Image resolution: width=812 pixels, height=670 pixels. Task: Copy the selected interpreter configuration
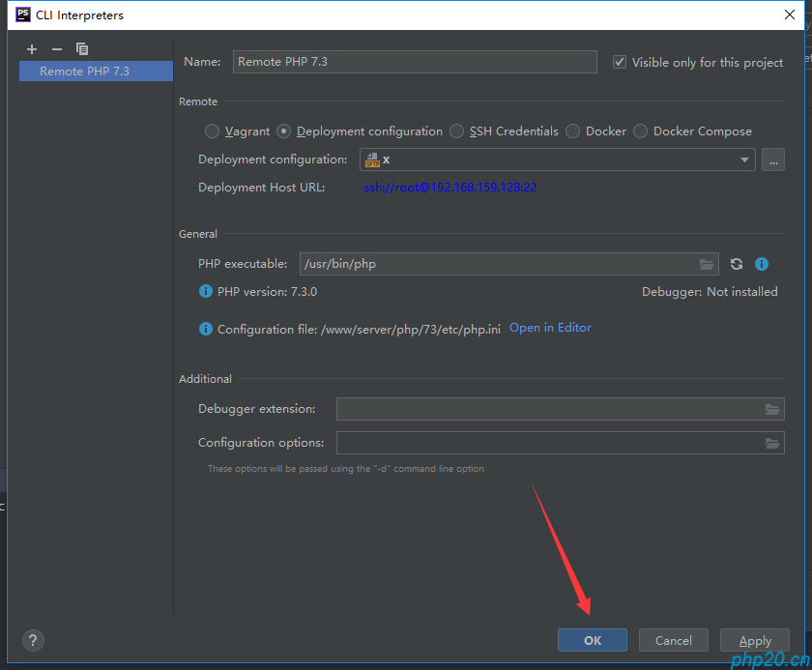point(82,49)
